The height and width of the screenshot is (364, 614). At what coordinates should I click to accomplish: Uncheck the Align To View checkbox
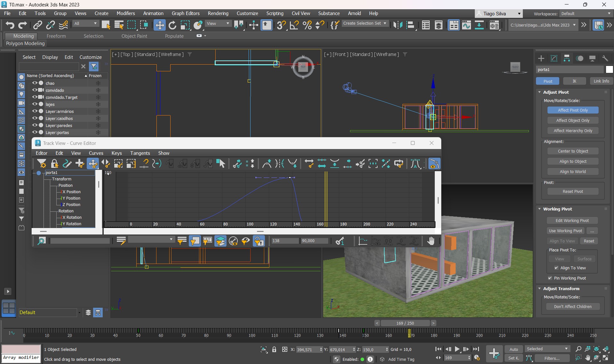556,268
